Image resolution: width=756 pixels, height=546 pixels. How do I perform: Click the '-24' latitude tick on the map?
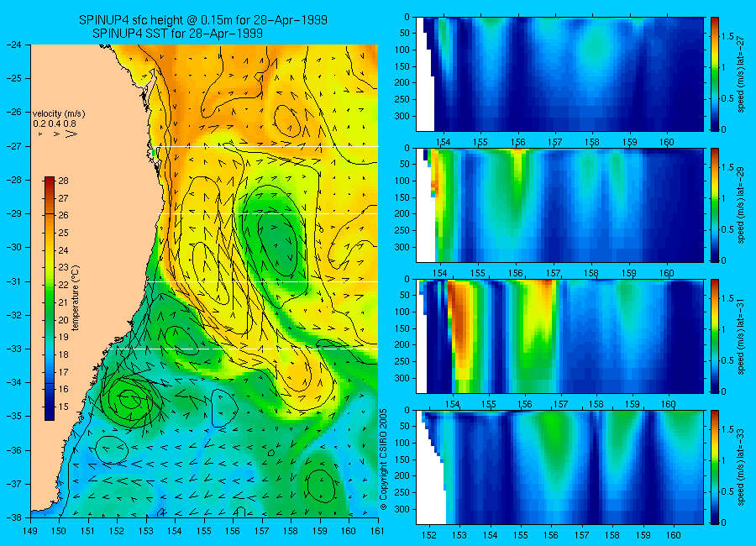[14, 45]
